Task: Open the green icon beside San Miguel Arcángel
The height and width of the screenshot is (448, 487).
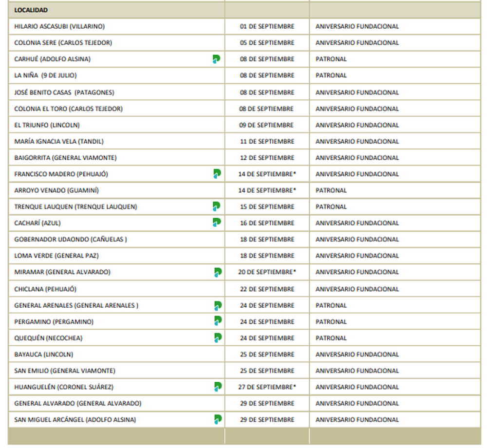Action: (x=217, y=419)
